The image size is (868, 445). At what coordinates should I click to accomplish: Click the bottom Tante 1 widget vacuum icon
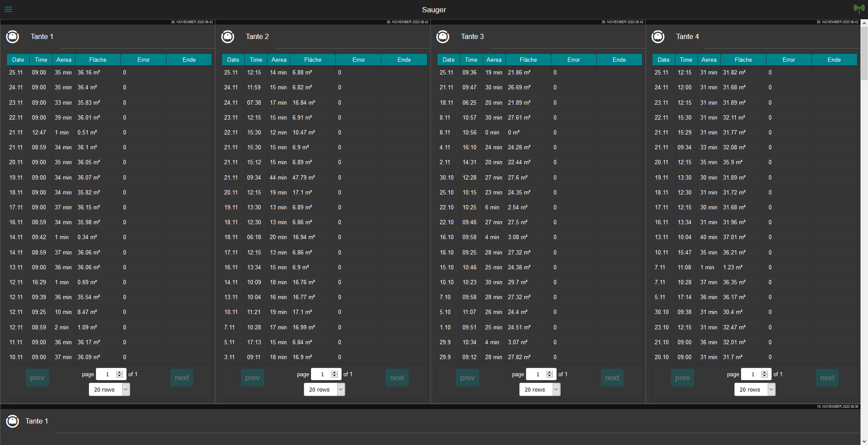coord(13,421)
